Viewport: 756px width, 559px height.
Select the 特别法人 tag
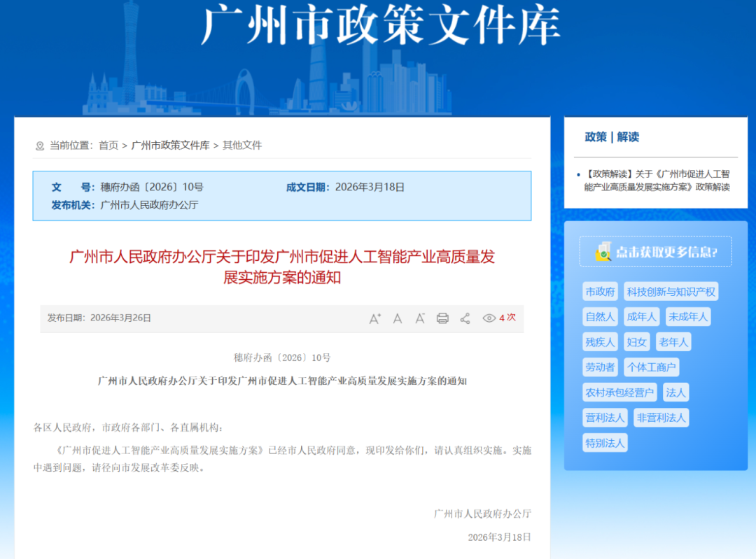605,443
